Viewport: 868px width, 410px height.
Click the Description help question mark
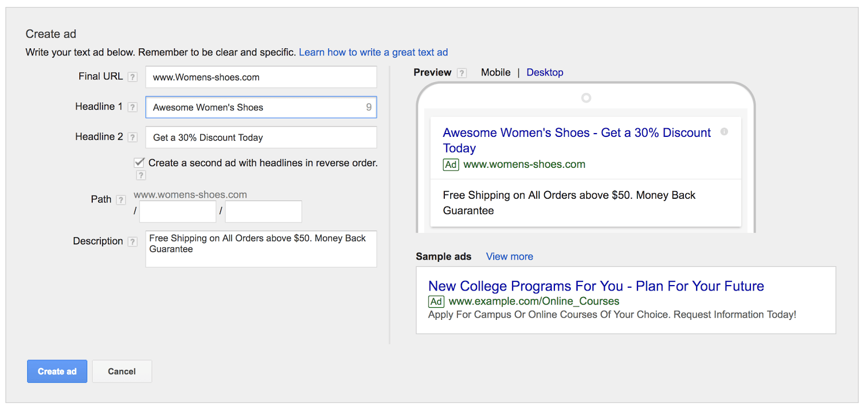click(132, 242)
